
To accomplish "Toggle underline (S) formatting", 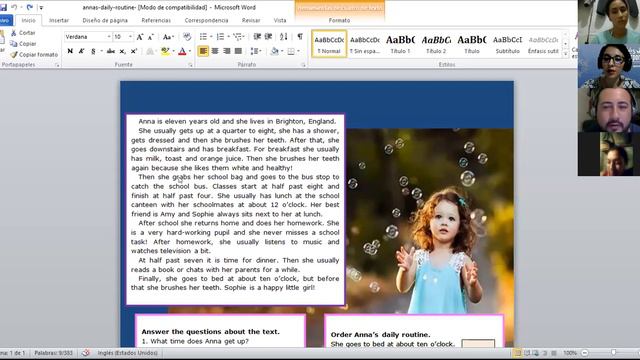I will coord(93,51).
